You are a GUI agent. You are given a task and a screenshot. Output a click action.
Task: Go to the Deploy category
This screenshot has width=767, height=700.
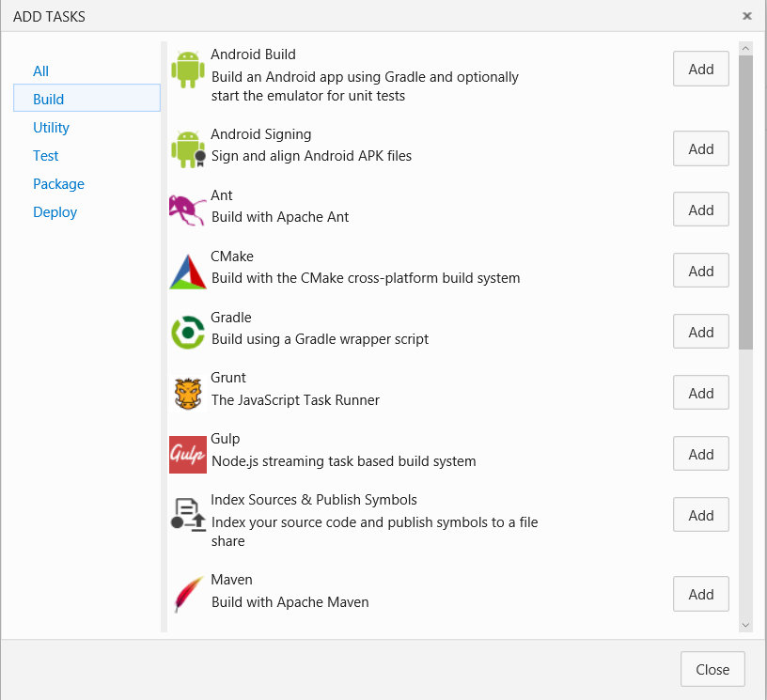[x=55, y=212]
